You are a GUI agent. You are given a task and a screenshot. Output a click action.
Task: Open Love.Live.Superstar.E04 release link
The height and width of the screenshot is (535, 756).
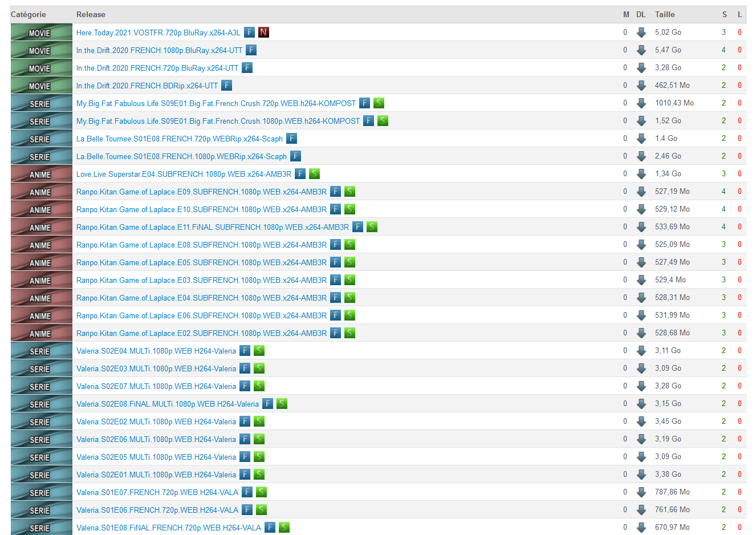click(184, 174)
